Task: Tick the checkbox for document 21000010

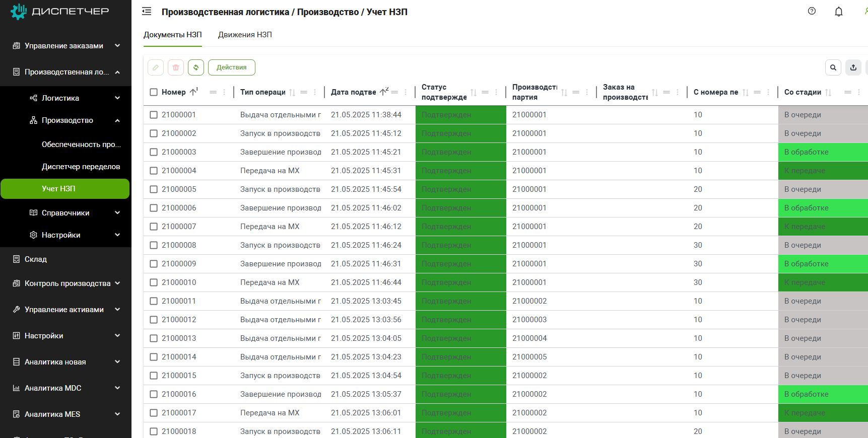Action: click(154, 282)
